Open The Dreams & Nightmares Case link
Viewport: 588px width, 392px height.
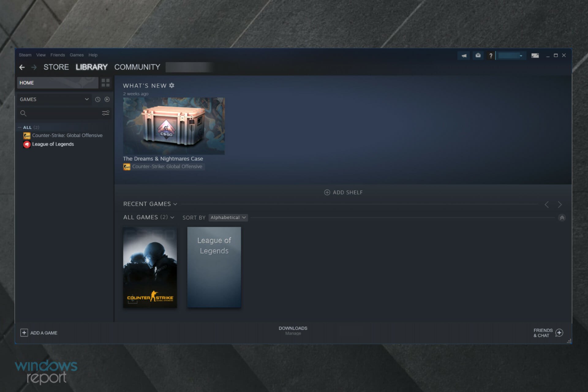[163, 159]
